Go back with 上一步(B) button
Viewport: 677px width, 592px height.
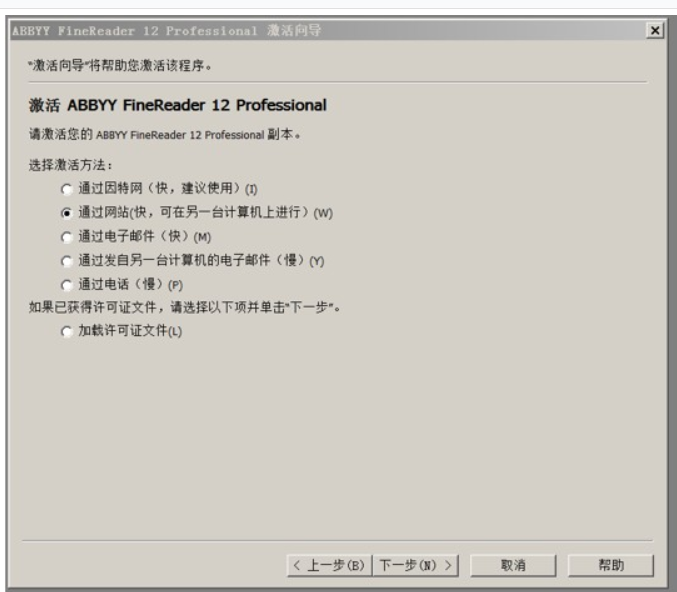point(329,565)
